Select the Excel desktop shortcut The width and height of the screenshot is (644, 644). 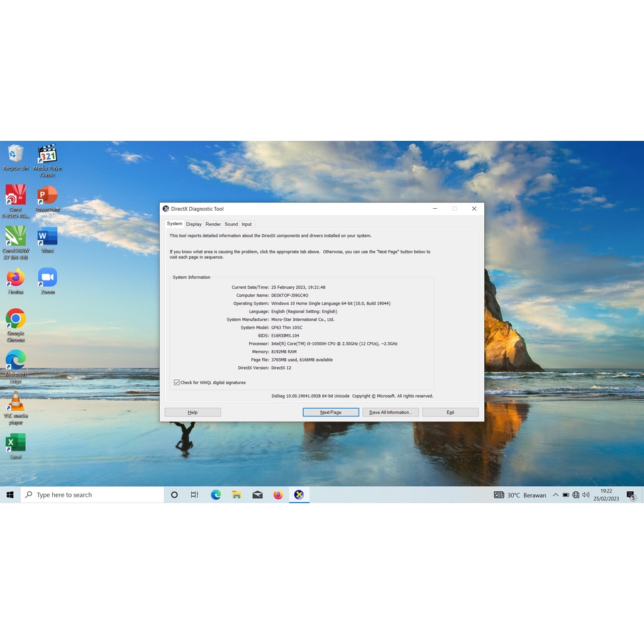click(16, 447)
